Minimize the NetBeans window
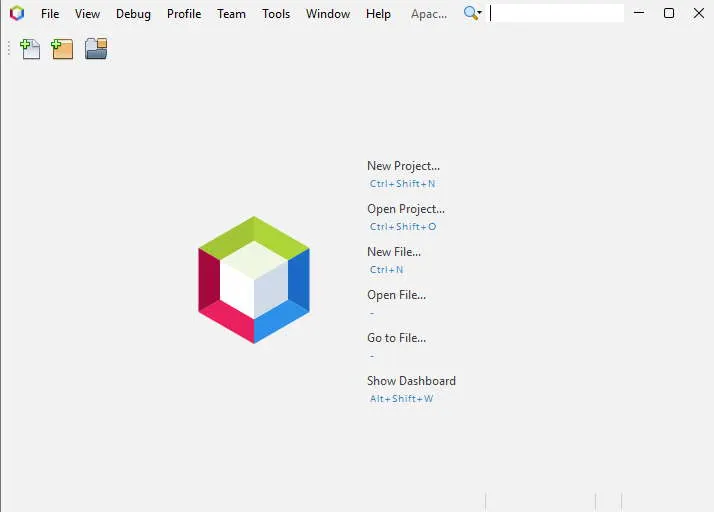Screen dimensions: 714x512 [x=639, y=13]
